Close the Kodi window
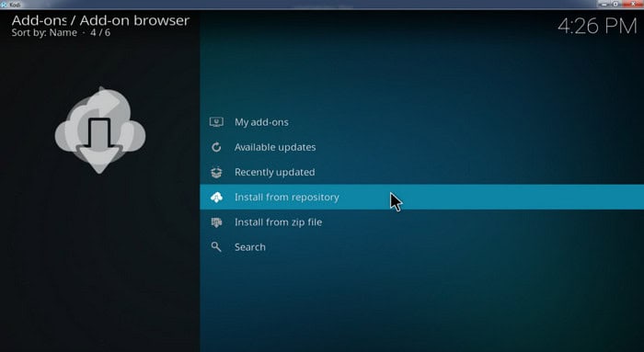 click(633, 4)
